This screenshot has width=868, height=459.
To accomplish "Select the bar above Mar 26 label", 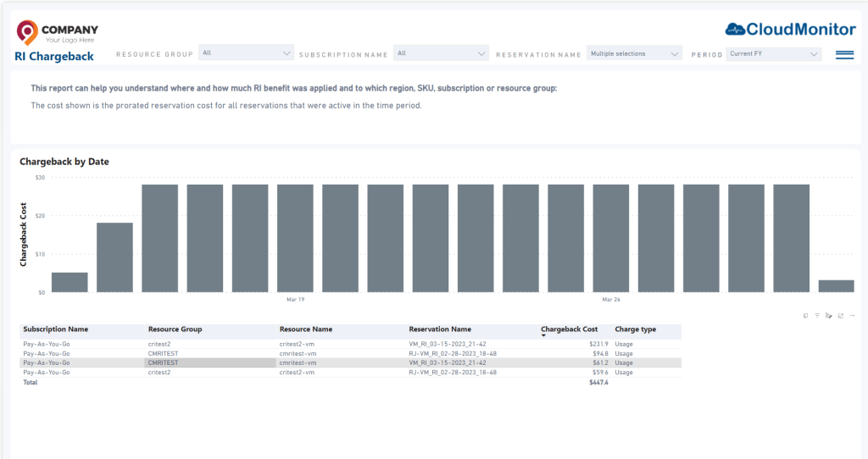I will pos(610,238).
